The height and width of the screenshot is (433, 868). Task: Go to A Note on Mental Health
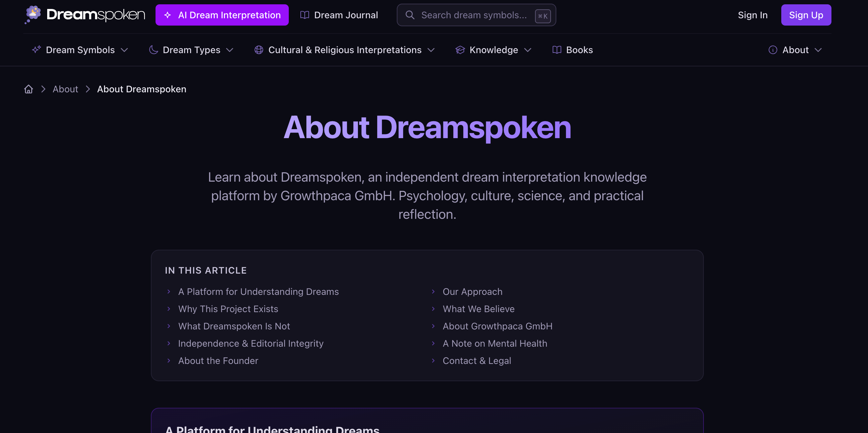[495, 343]
